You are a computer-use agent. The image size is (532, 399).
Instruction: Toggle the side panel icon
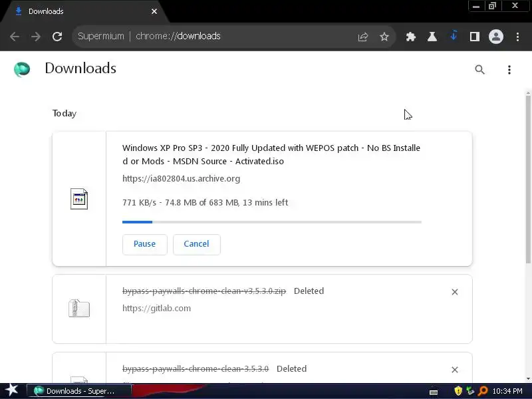point(475,37)
